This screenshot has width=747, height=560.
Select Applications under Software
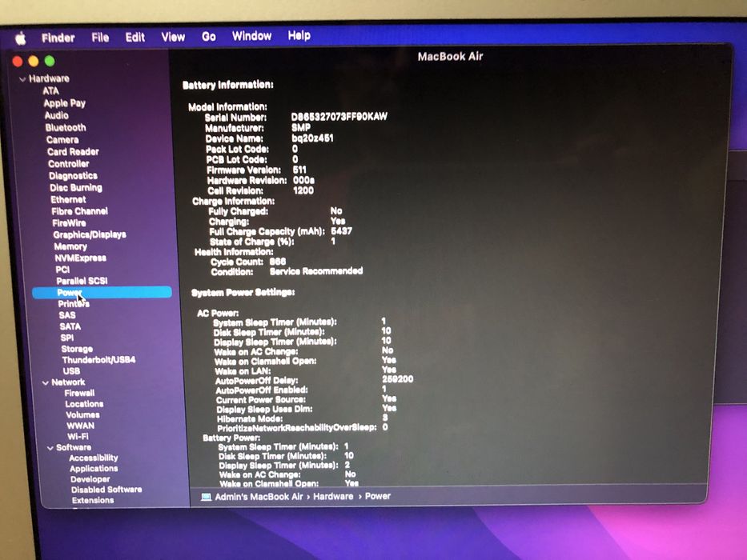tap(94, 469)
